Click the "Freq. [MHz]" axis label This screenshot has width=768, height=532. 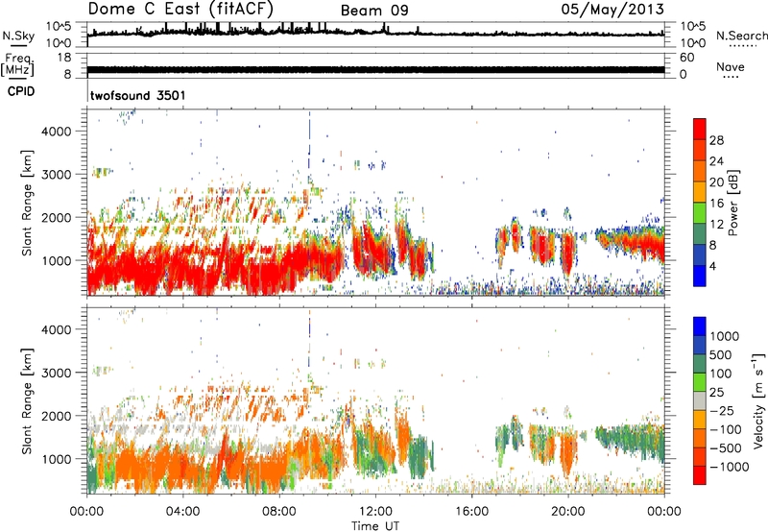tap(17, 64)
